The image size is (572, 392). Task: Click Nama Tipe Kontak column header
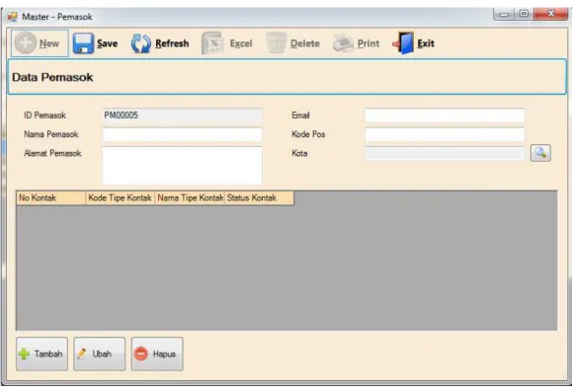190,198
